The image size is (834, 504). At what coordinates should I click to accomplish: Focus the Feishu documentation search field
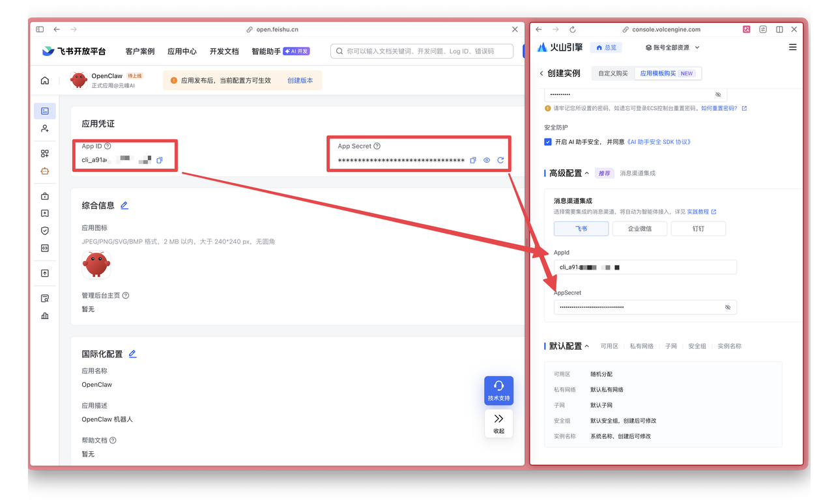point(422,51)
